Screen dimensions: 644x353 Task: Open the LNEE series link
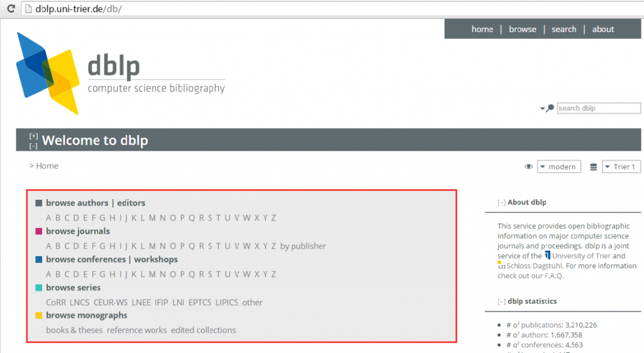coord(142,303)
